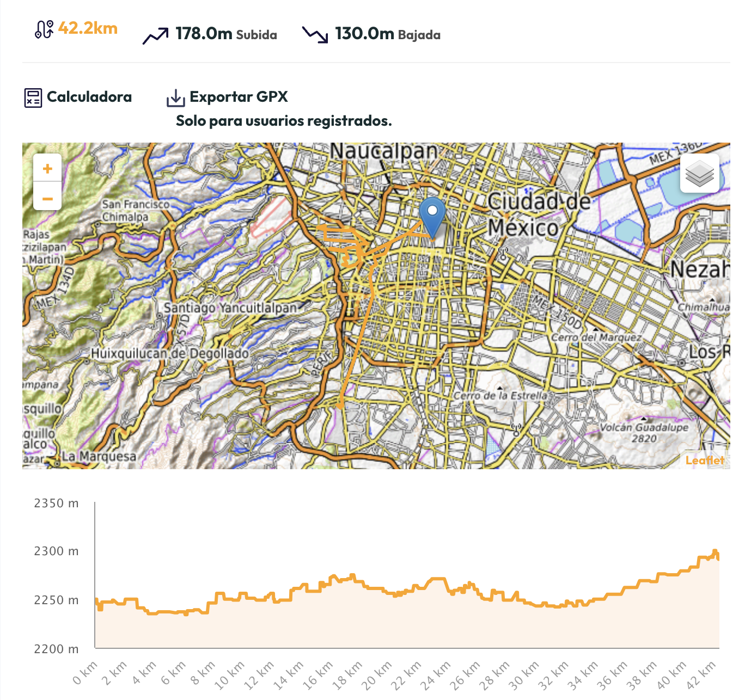Click the descent arrow icon beside Bajada
This screenshot has height=700, width=745.
[315, 35]
